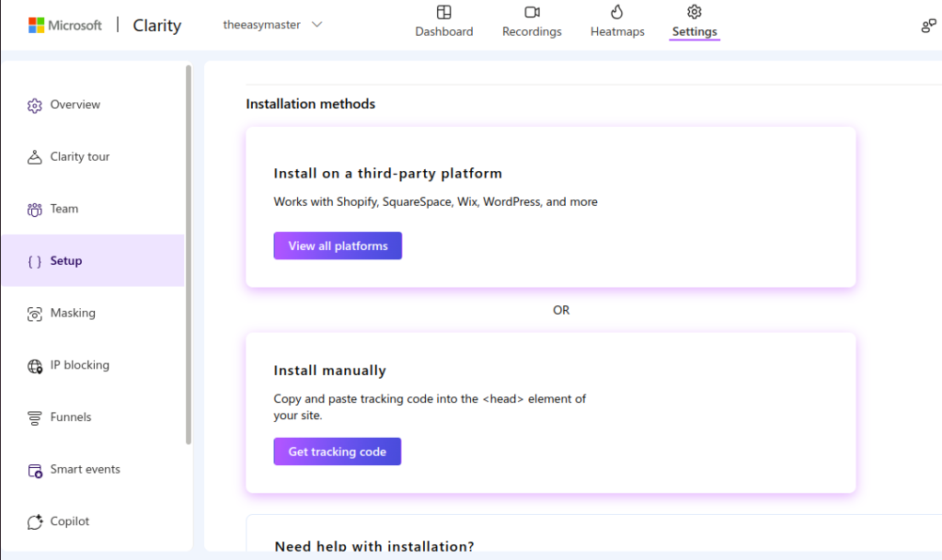Expand the theeasymaster project dropdown

pyautogui.click(x=272, y=25)
